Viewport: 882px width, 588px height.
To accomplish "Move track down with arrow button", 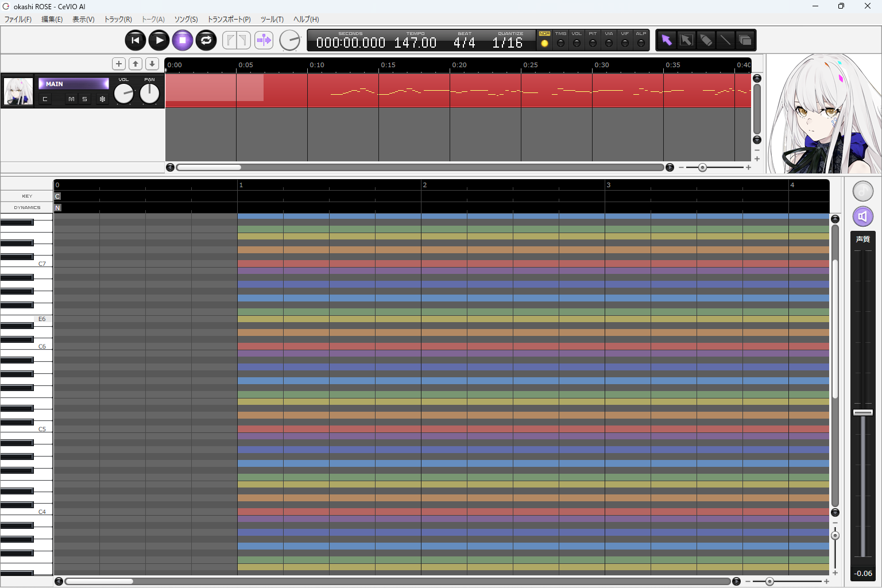I will point(152,64).
